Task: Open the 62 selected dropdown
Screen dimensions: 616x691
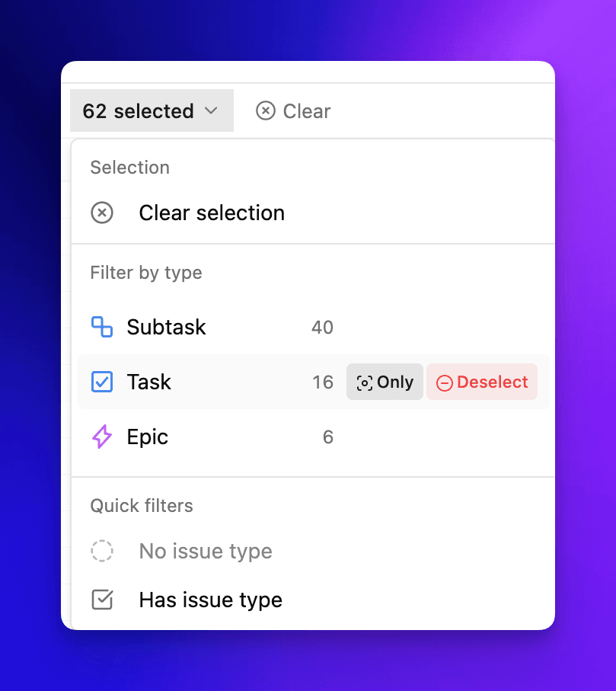Action: coord(152,110)
